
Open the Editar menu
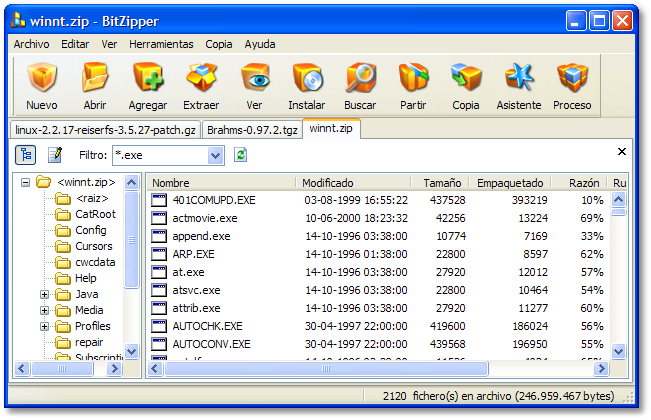coord(75,44)
